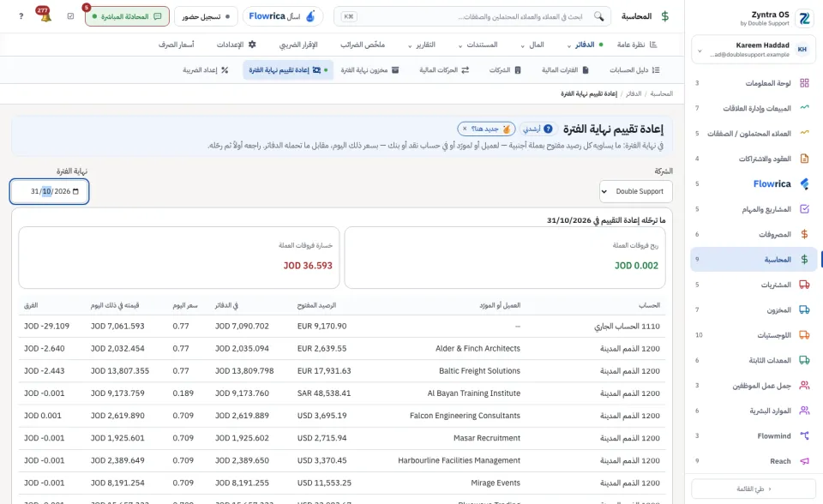
Task: Open الإقرار الضريبي tab
Action: (x=298, y=45)
